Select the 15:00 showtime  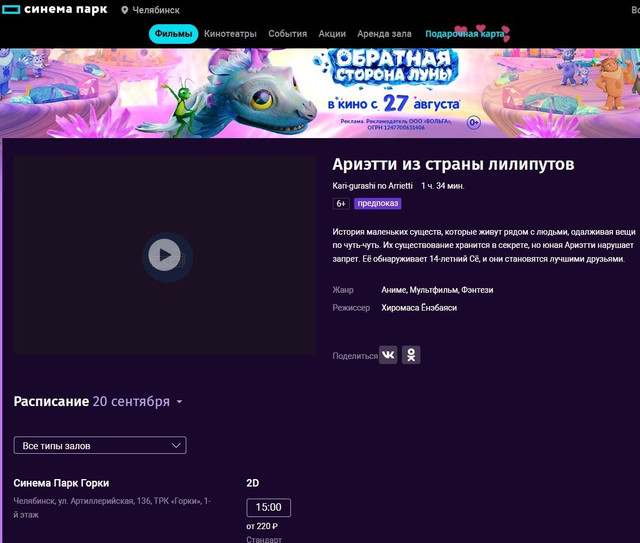click(x=269, y=507)
